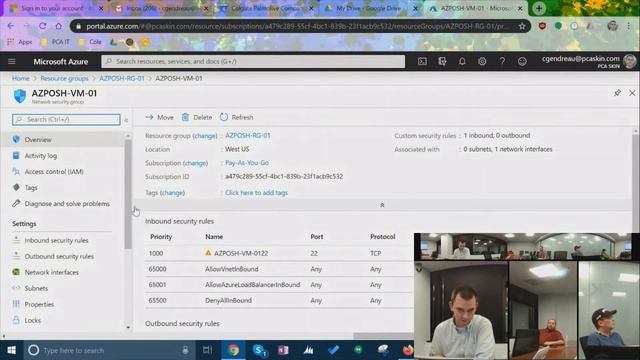Image resolution: width=640 pixels, height=360 pixels.
Task: Open the AZPOSH-RG-01 resource group link
Action: [x=248, y=136]
